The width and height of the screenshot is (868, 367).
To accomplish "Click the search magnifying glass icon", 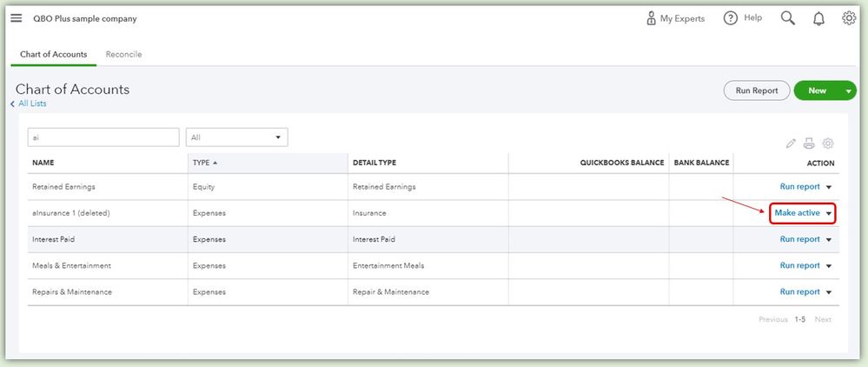I will [788, 18].
